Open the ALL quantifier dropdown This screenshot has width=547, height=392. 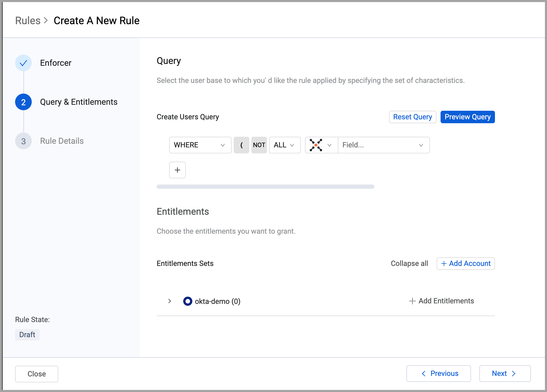(x=284, y=145)
